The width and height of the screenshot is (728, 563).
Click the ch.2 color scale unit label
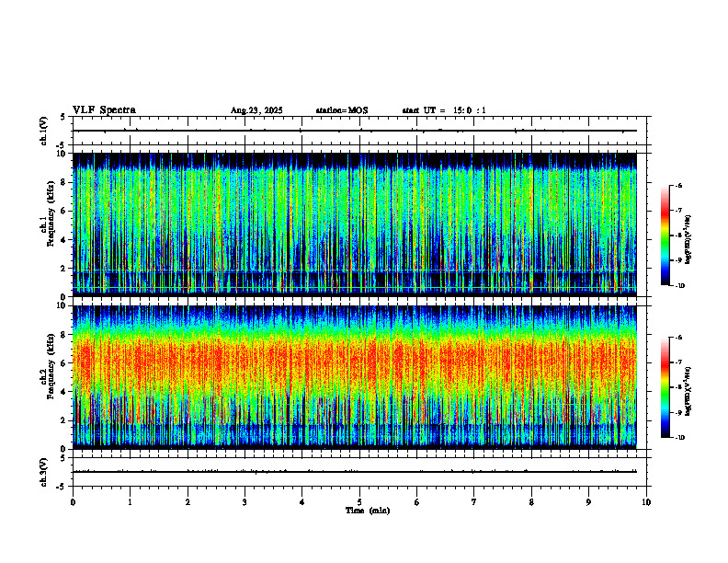688,392
